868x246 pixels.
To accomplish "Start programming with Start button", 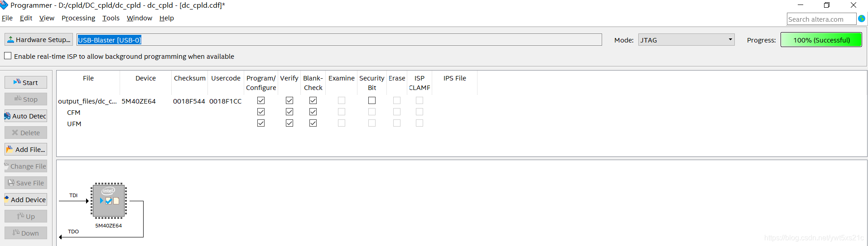I will coord(26,82).
